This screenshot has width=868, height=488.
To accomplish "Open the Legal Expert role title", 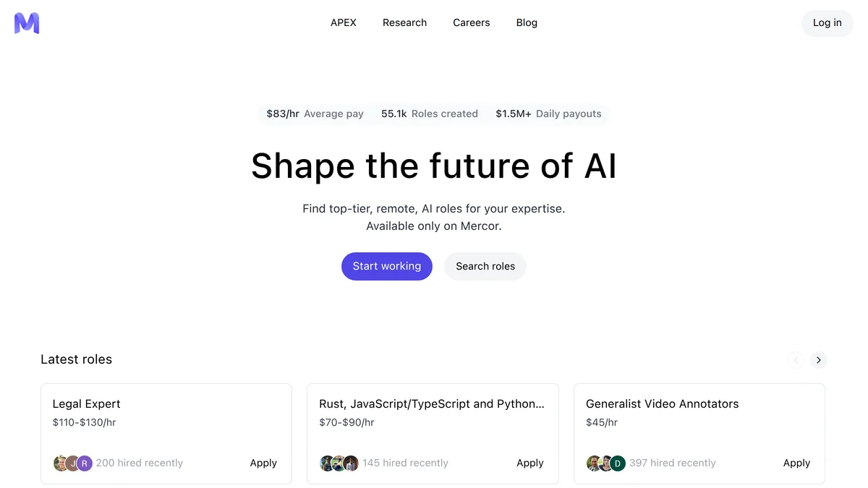I will pyautogui.click(x=87, y=404).
